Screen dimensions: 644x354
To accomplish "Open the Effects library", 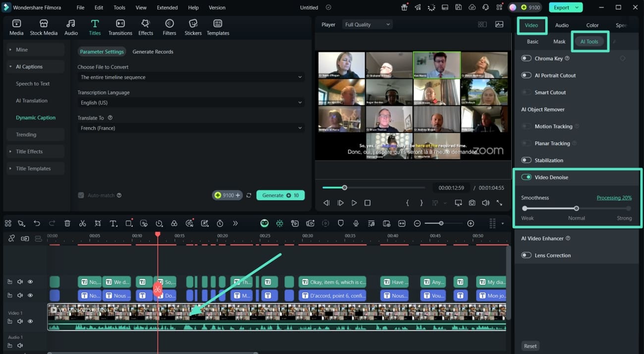I will pos(146,27).
